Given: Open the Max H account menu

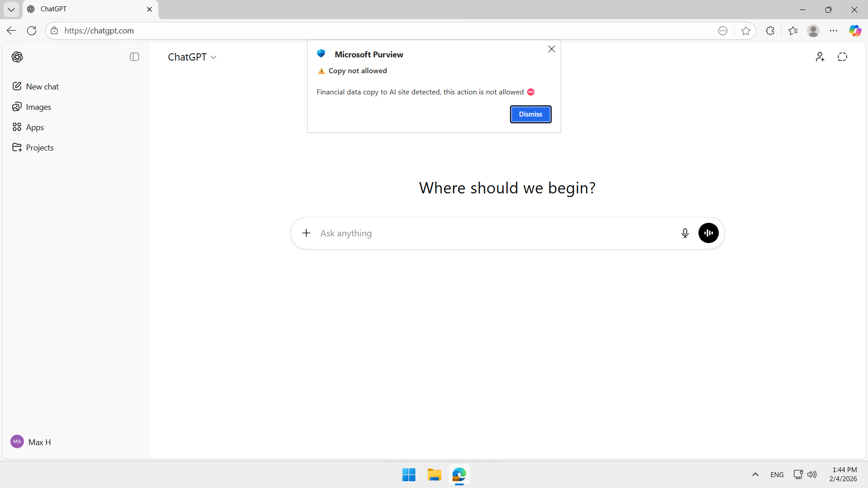Looking at the screenshot, I should click(31, 442).
